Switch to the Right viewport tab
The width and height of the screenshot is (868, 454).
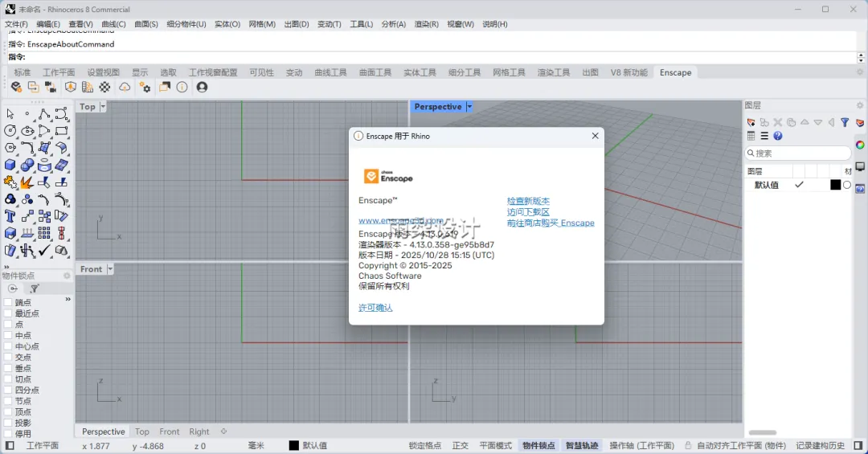pyautogui.click(x=199, y=432)
